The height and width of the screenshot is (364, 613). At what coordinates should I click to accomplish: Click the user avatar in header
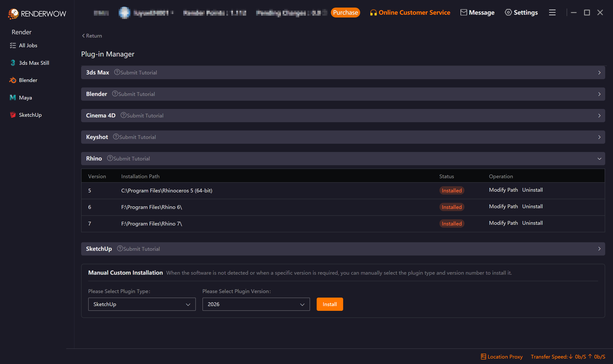[124, 13]
